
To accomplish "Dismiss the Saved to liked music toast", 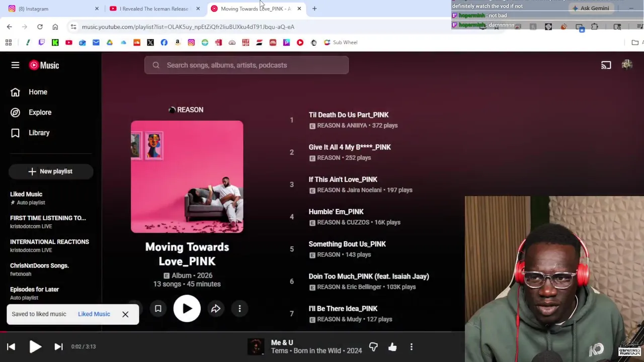I will [125, 314].
